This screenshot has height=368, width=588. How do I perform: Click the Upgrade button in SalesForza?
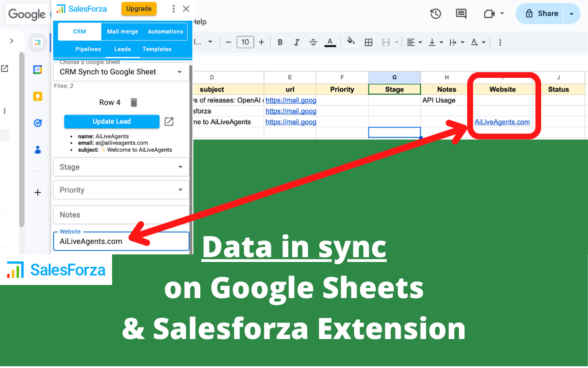139,9
